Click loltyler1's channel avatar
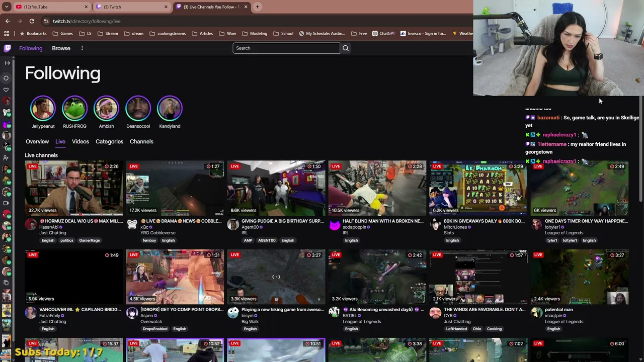644x362 pixels. pos(536,224)
